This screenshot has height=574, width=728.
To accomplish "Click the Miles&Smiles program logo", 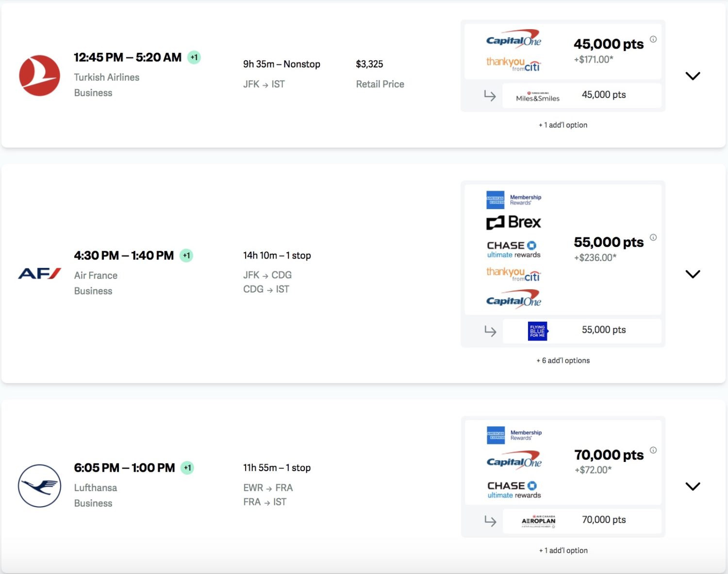I will click(x=538, y=96).
